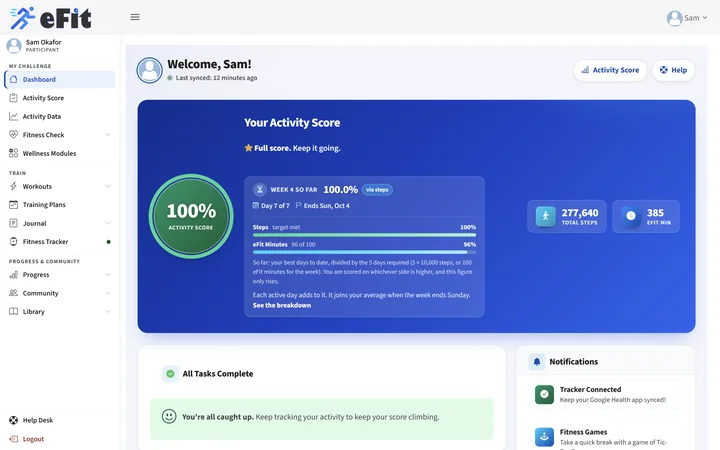Open the Sam user dropdown menu
This screenshot has height=450, width=720.
687,18
